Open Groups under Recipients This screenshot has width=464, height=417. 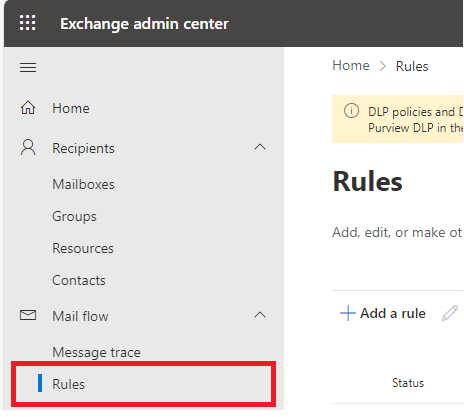tap(74, 217)
